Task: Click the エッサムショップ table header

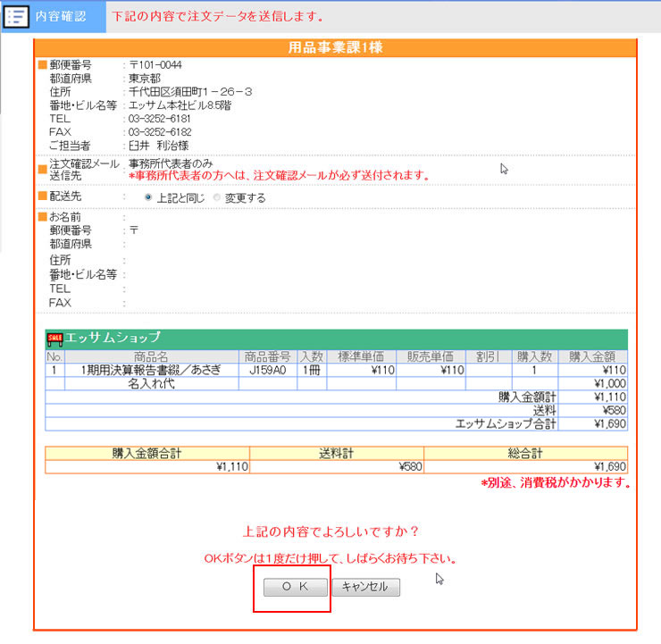Action: point(336,339)
